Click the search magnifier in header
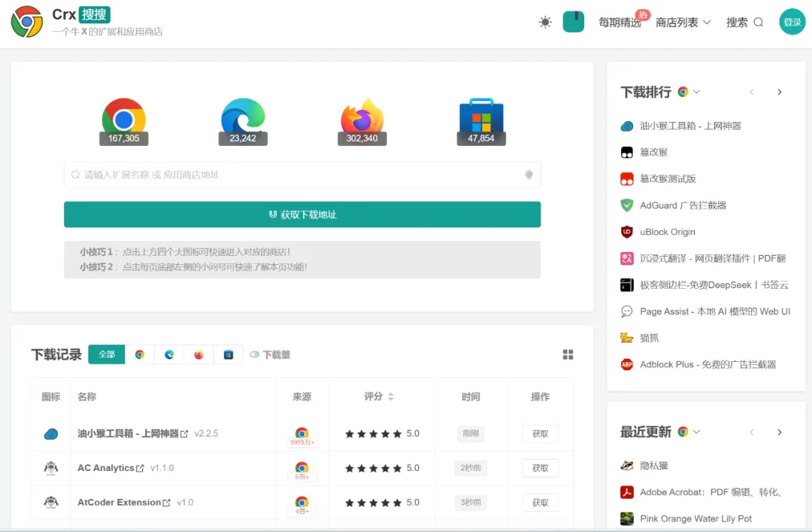 click(x=758, y=23)
